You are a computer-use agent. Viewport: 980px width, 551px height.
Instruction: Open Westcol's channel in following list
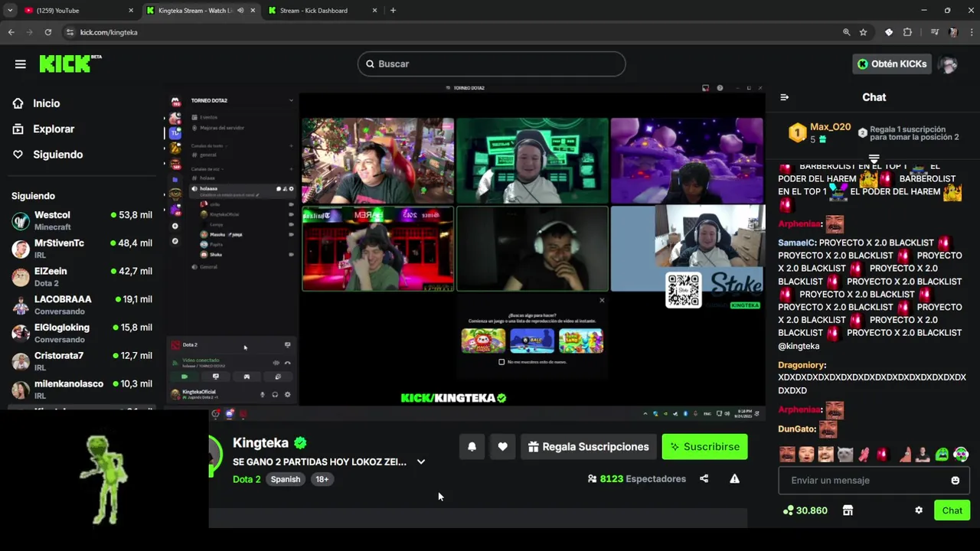pyautogui.click(x=82, y=220)
